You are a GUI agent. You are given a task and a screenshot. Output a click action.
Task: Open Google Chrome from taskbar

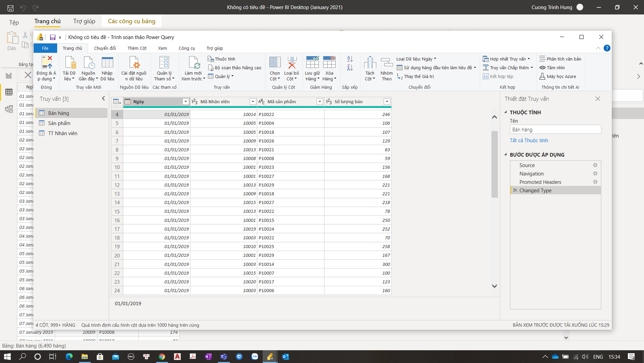162,357
